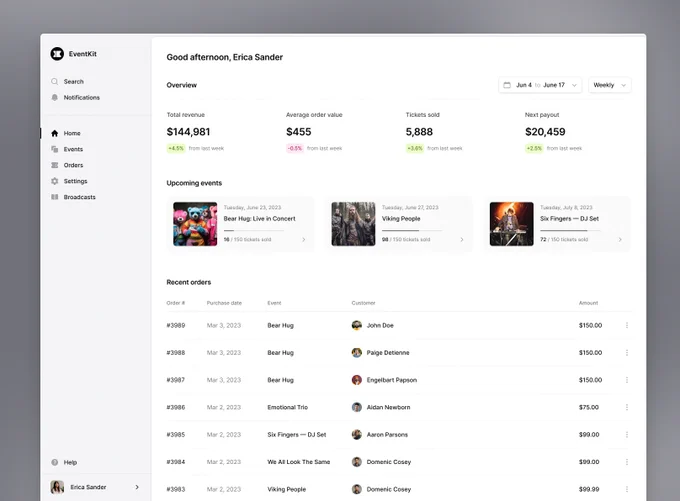
Task: Click Aaron Parsons's avatar
Action: 356,435
